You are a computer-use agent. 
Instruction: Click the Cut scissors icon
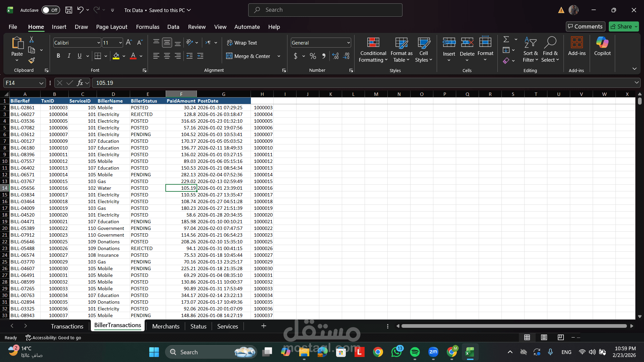click(x=32, y=40)
